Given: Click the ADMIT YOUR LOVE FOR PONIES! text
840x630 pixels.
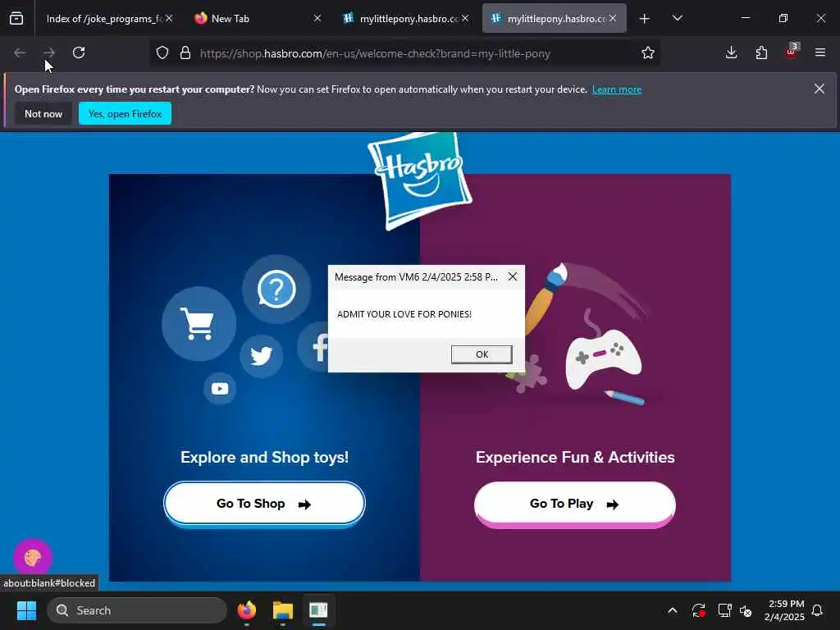Looking at the screenshot, I should point(404,314).
